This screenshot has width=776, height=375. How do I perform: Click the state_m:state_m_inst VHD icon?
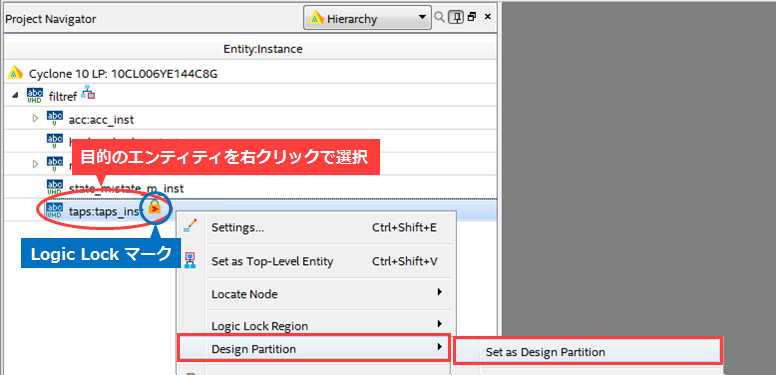[54, 187]
